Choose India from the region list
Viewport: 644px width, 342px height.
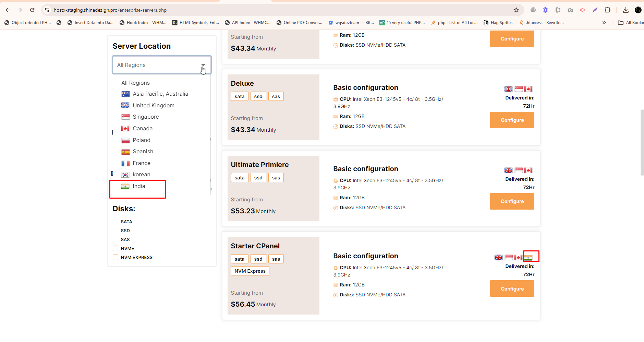(139, 186)
